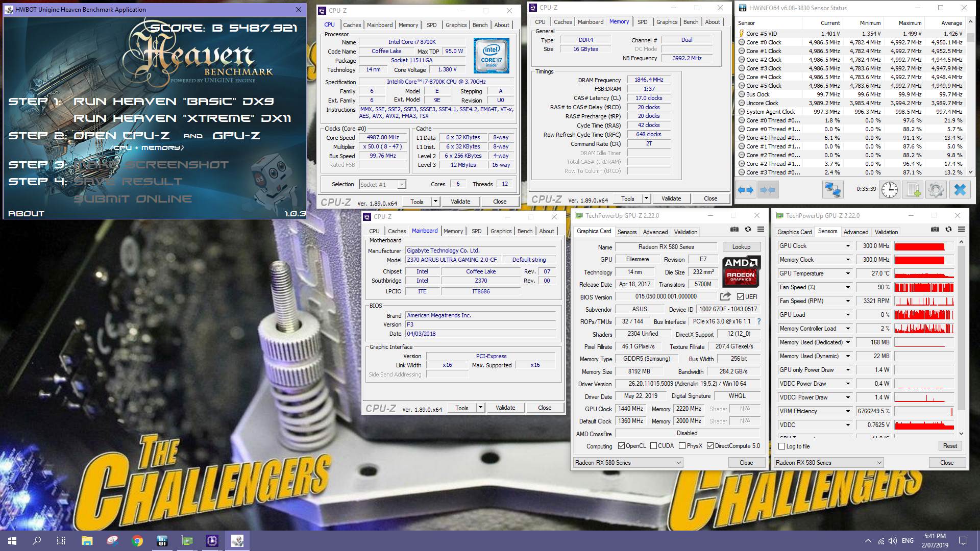Click the Intel Core i7 logo in CPU-Z
The height and width of the screenshot is (551, 980).
[x=491, y=56]
